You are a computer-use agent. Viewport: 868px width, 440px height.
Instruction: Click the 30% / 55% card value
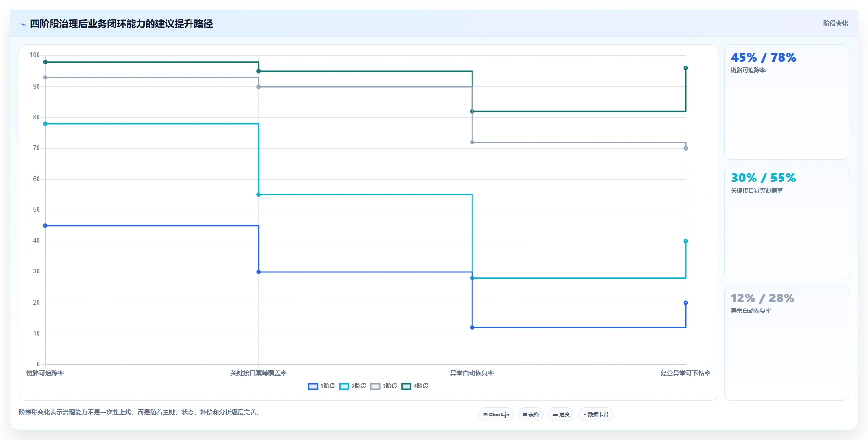[763, 178]
